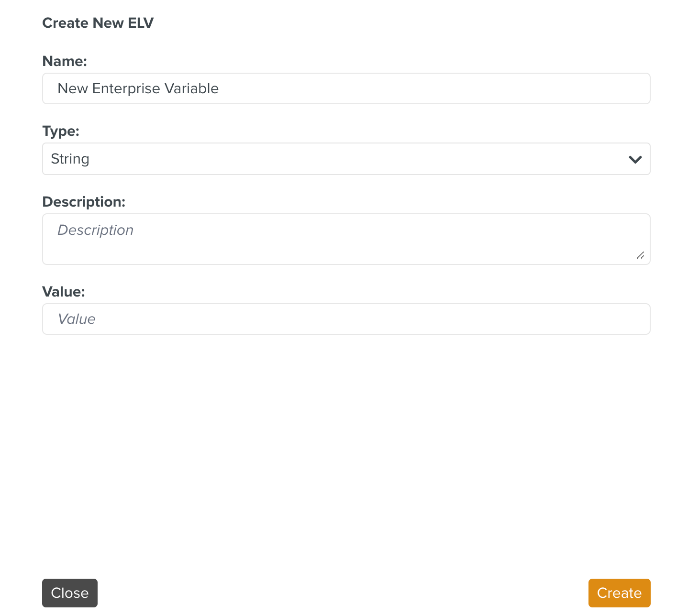This screenshot has width=688, height=616.
Task: Click the chevron arrow on the Type dropdown
Action: (635, 159)
